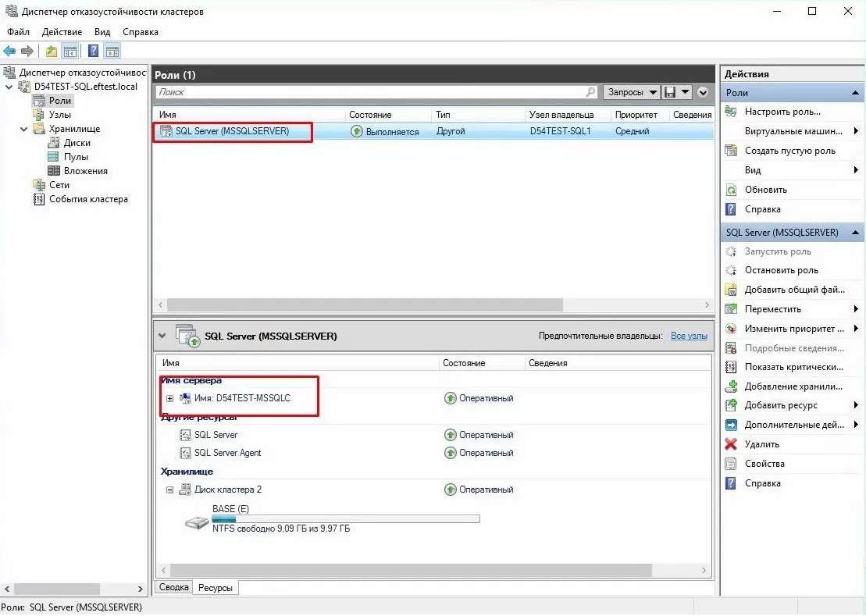Collapse the Роли section in Actions pane
Screen dimensions: 866x616
pos(855,93)
